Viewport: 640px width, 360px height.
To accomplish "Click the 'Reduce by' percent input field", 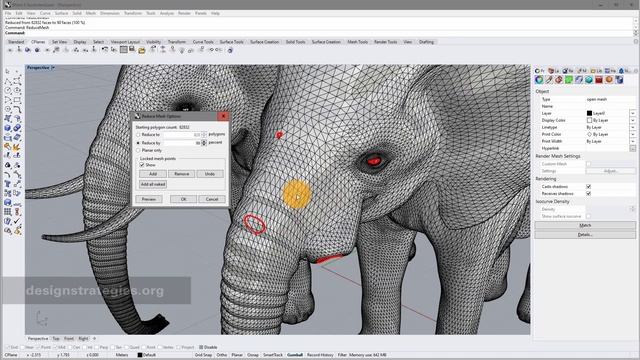I will (x=182, y=143).
